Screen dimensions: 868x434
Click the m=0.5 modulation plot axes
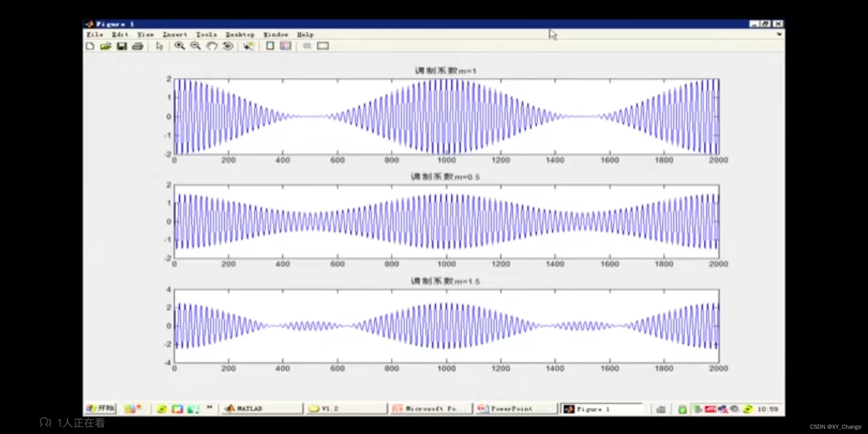[446, 221]
